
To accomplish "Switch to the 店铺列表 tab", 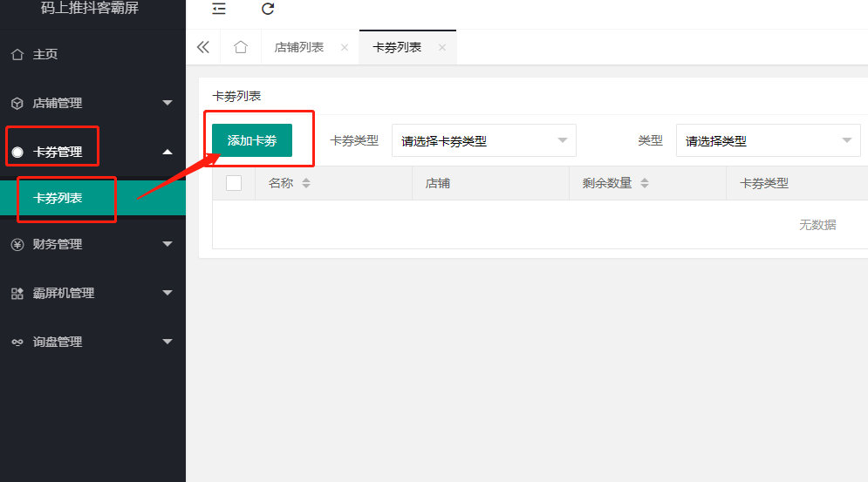I will pos(299,48).
